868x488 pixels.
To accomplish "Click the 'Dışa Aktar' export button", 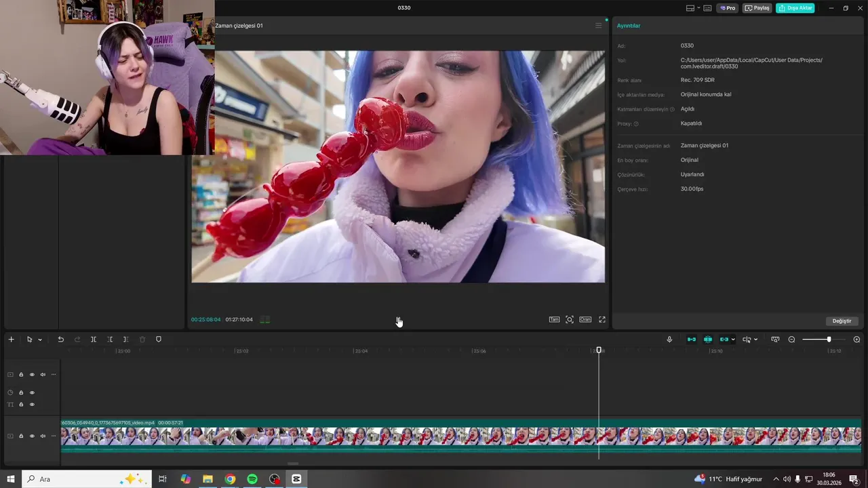I will pyautogui.click(x=795, y=8).
